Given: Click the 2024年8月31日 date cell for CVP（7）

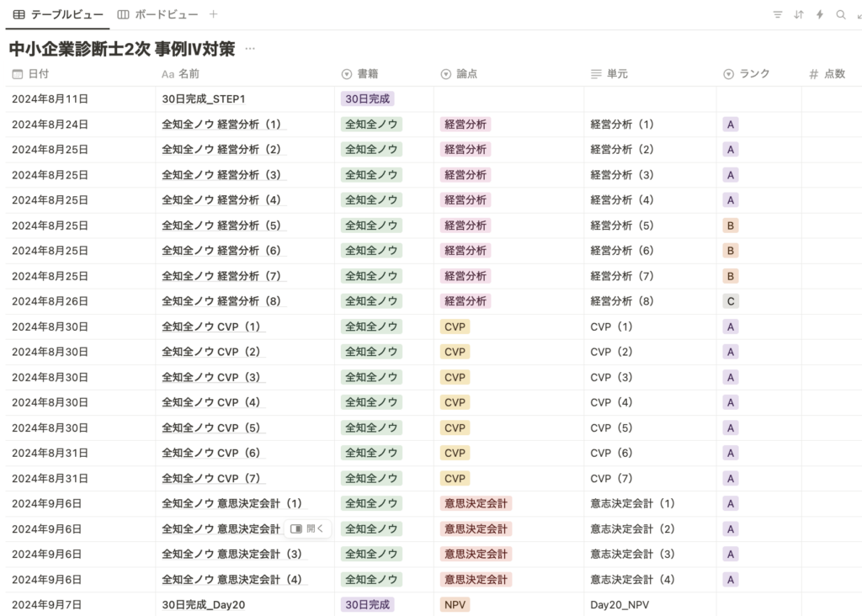Looking at the screenshot, I should point(50,478).
